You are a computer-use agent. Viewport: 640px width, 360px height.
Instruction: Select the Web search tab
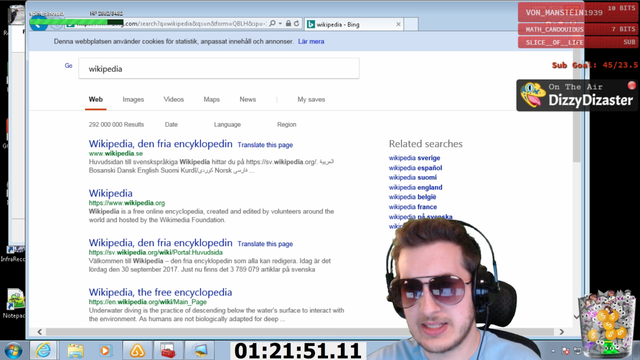(x=96, y=100)
